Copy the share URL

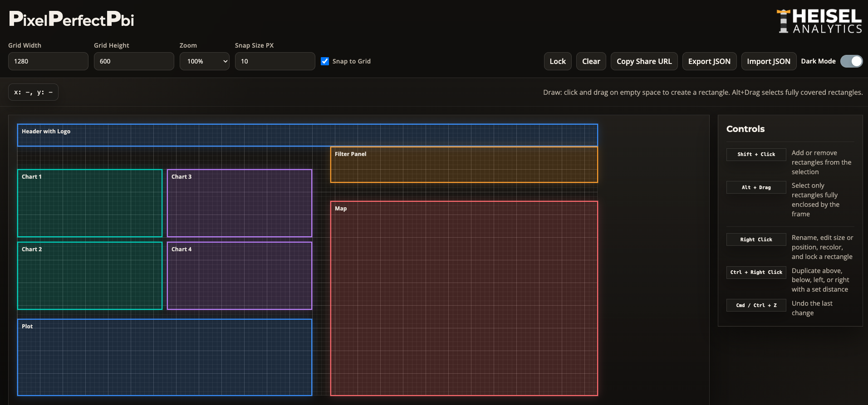point(644,61)
